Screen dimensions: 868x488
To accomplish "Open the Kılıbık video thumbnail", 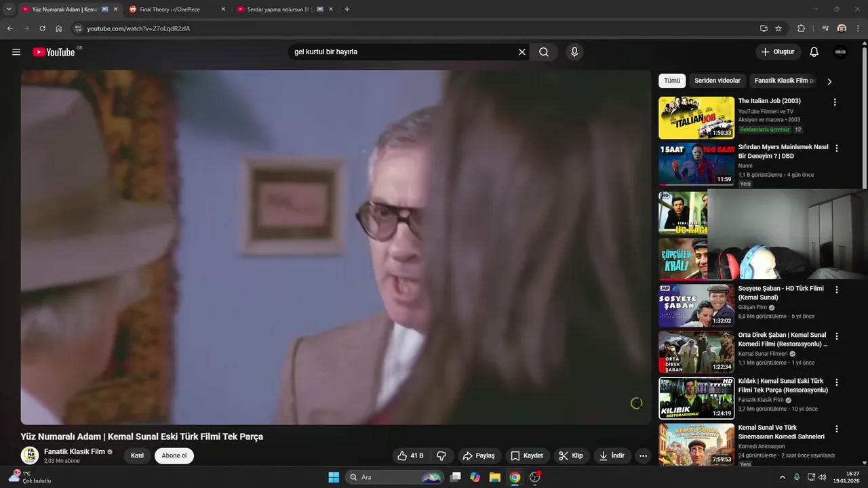I will coord(696,398).
